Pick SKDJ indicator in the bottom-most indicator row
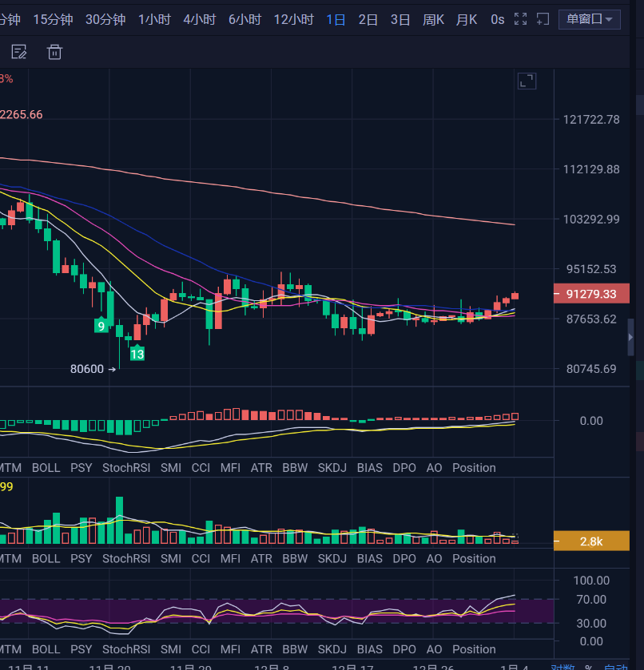The width and height of the screenshot is (644, 670). (x=332, y=649)
